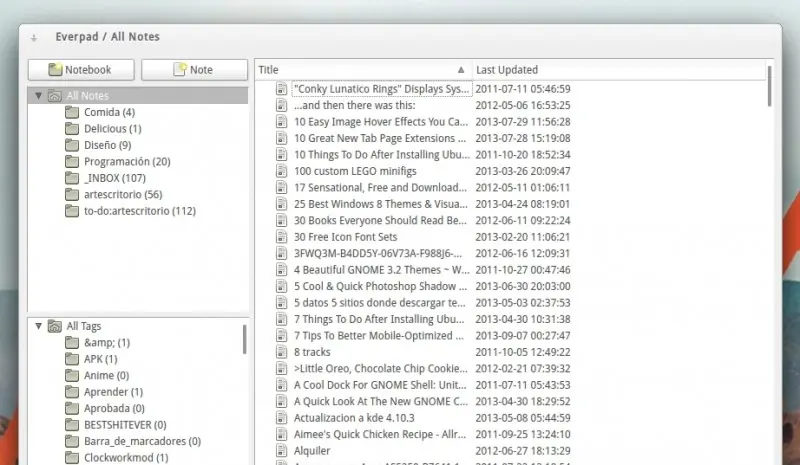800x465 pixels.
Task: Select note "7 Tips To Better Mobile-Optimized"
Action: 379,335
